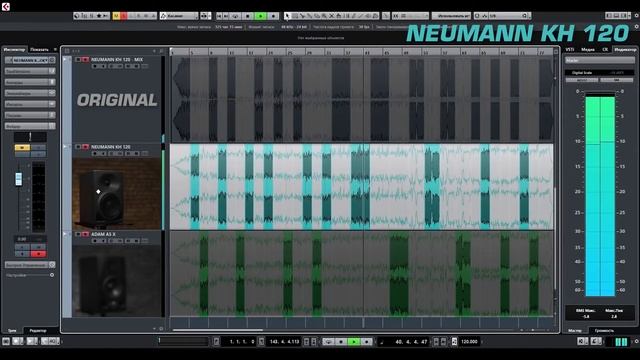Click the audio performance meter in the transport bar
The height and width of the screenshot is (360, 640).
tap(621, 342)
